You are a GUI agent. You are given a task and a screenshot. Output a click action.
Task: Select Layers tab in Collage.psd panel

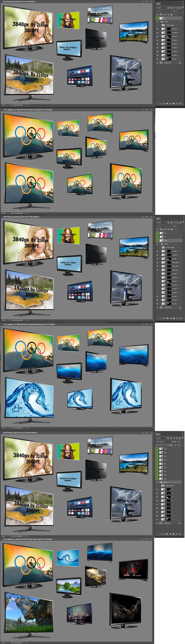[x=158, y=434]
